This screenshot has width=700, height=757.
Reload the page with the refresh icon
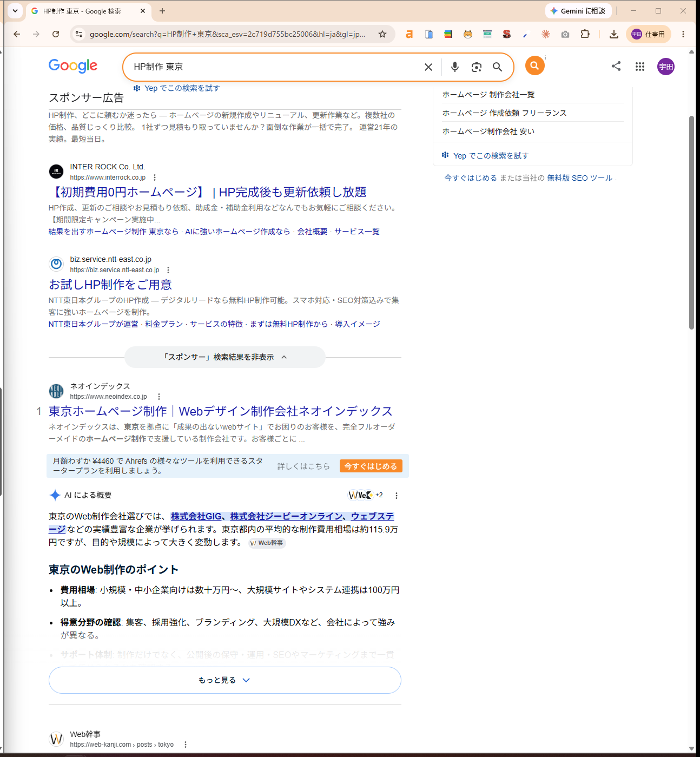56,34
